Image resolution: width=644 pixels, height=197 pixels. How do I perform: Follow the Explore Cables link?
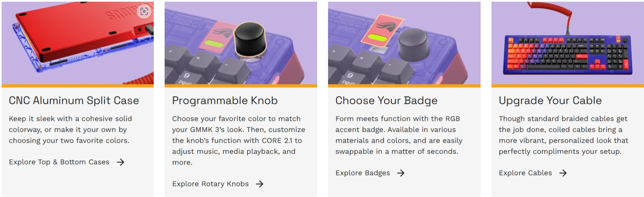pyautogui.click(x=525, y=173)
